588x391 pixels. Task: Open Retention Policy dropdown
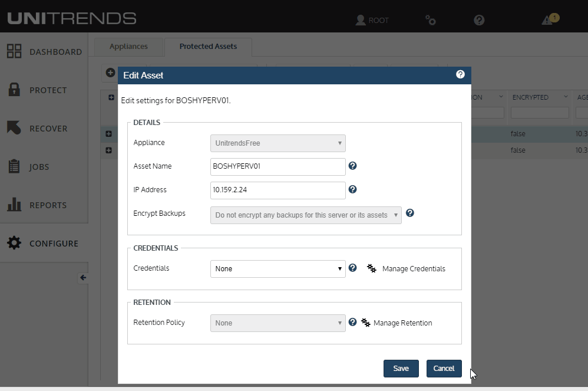click(x=278, y=323)
